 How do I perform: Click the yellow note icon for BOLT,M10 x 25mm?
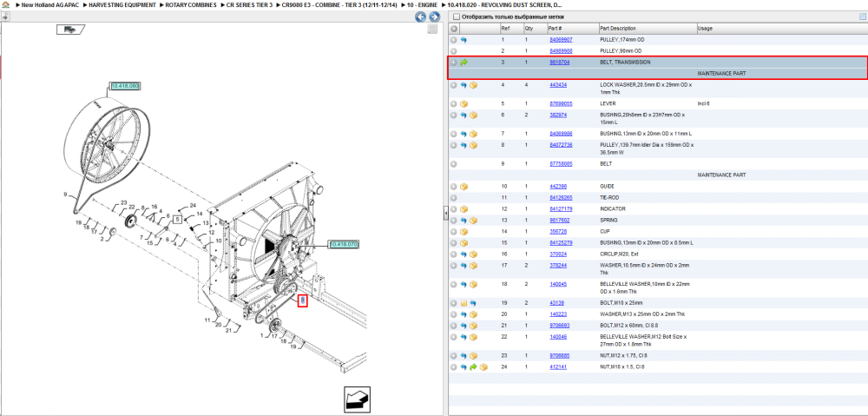(x=464, y=303)
